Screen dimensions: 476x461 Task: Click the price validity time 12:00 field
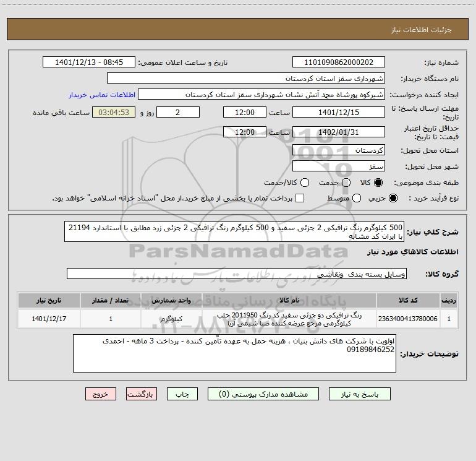pyautogui.click(x=245, y=132)
